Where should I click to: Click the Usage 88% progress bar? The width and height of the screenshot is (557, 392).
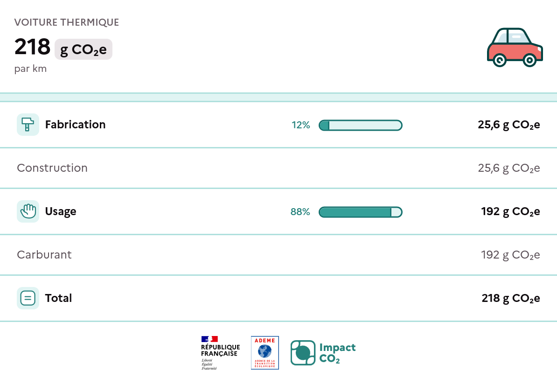click(x=360, y=212)
